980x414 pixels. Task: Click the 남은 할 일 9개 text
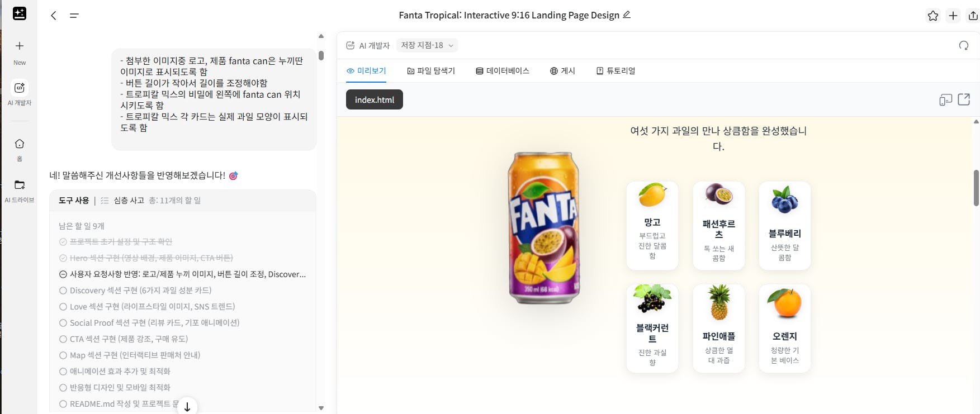[x=82, y=226]
